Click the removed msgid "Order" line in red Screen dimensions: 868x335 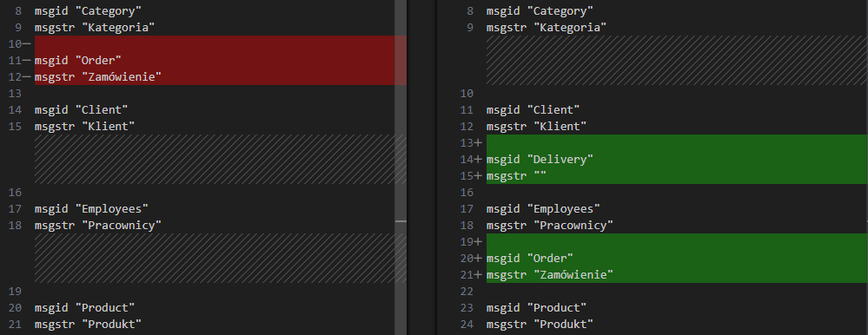click(x=77, y=60)
